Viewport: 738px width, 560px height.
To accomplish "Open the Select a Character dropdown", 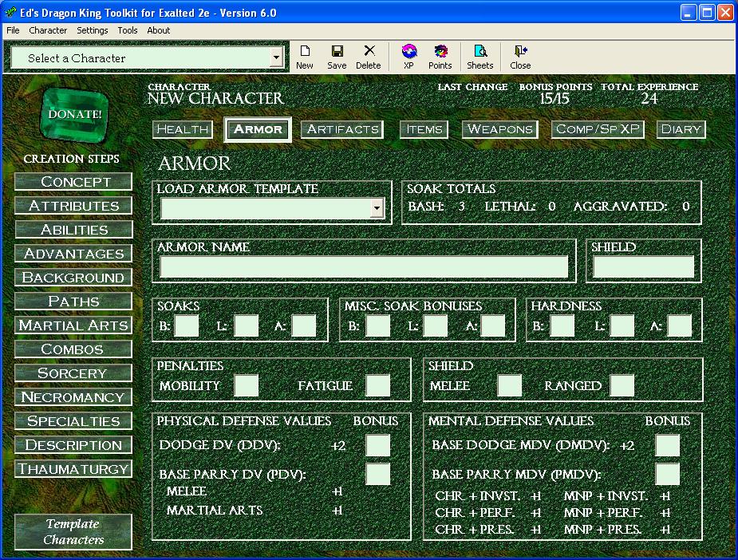I will pyautogui.click(x=276, y=58).
